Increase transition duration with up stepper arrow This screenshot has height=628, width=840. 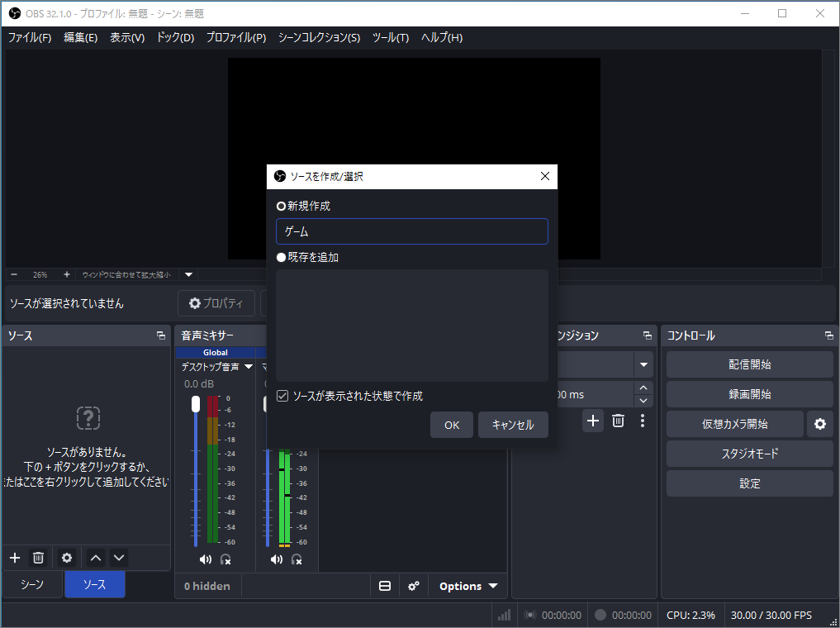(643, 388)
